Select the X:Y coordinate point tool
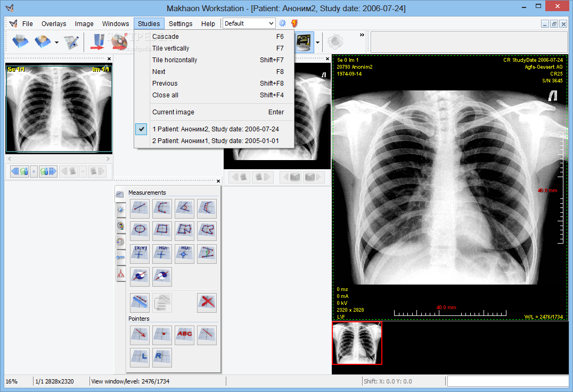 [x=140, y=254]
